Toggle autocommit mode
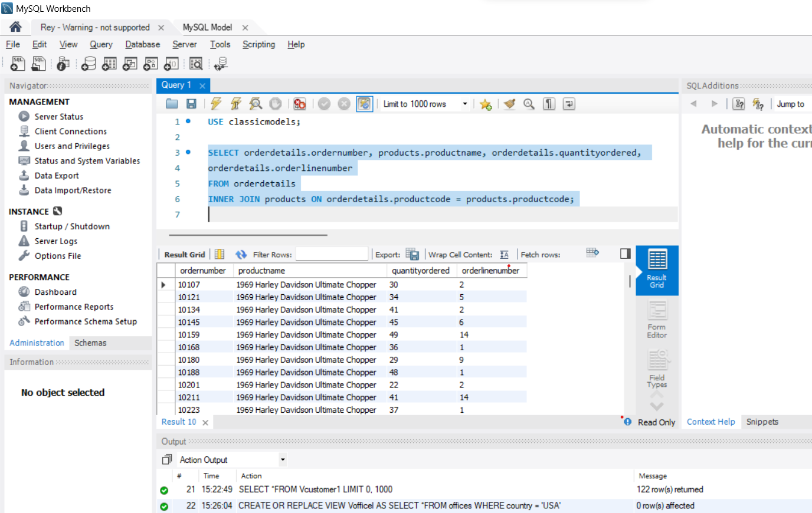Image resolution: width=812 pixels, height=513 pixels. coord(364,104)
